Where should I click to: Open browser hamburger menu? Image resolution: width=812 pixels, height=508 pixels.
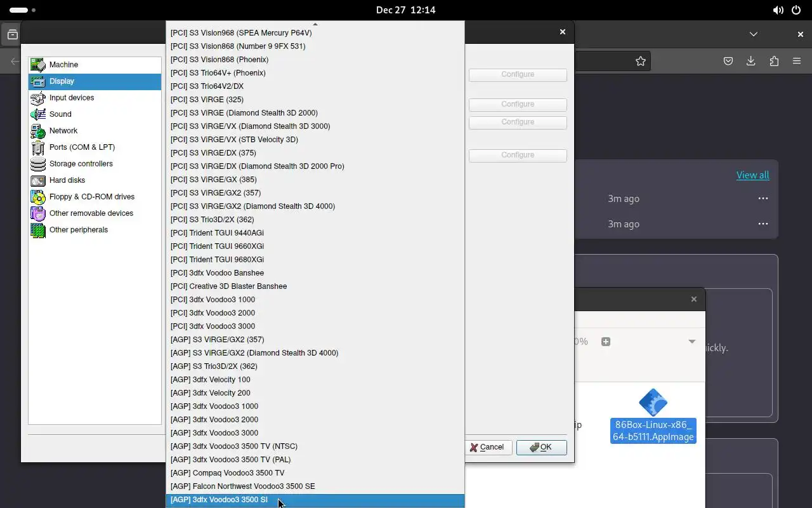click(797, 61)
